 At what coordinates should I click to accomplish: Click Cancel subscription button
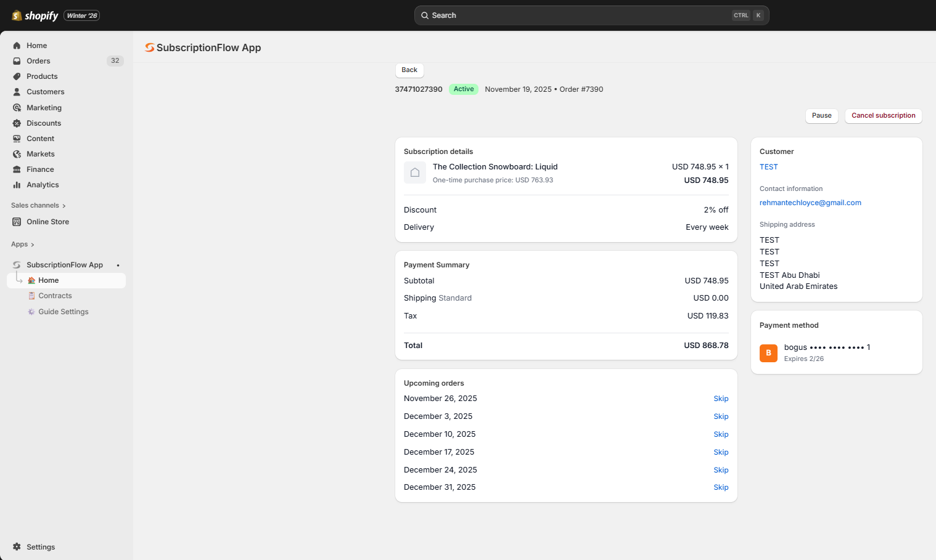pyautogui.click(x=883, y=116)
